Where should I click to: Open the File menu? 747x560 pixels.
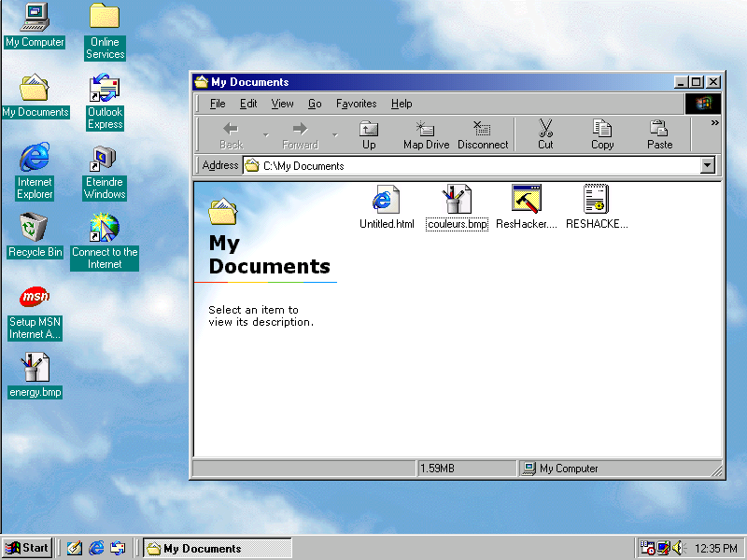pos(218,104)
